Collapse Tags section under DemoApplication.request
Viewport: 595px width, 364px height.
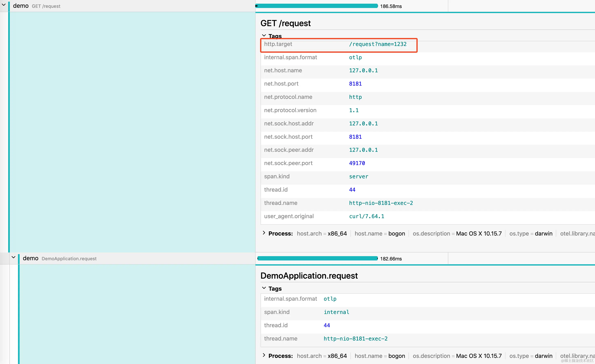click(x=264, y=288)
